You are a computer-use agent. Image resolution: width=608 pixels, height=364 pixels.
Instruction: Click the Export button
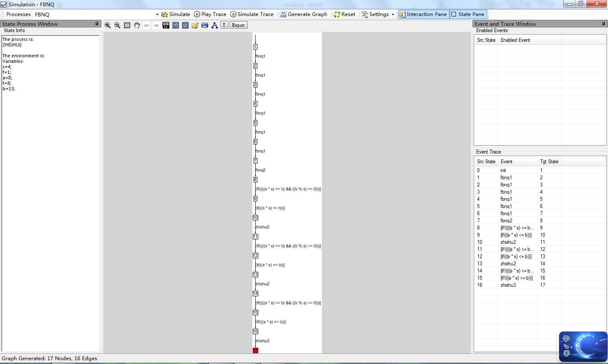coord(239,25)
